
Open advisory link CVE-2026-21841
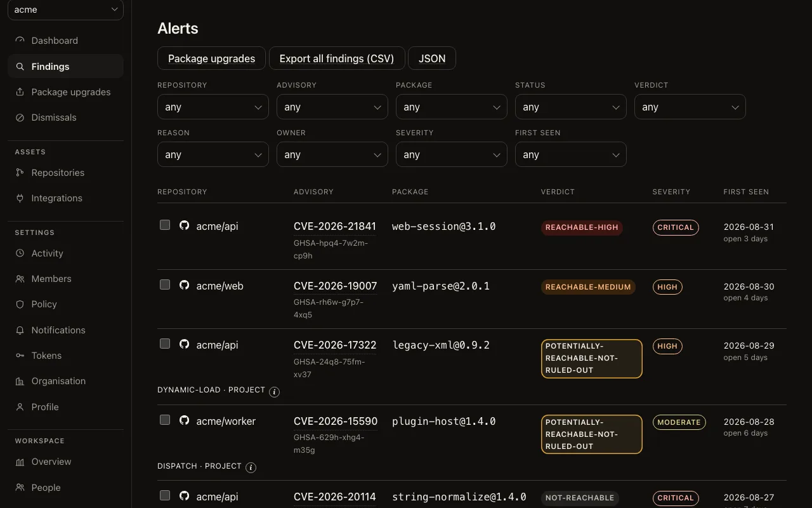[335, 227]
